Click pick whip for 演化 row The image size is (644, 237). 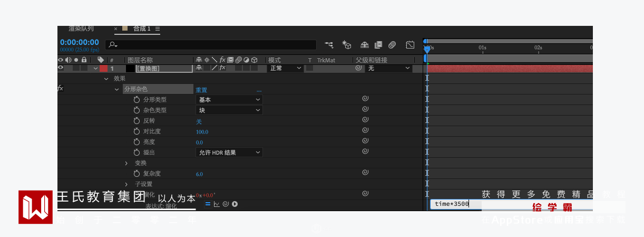point(365,194)
